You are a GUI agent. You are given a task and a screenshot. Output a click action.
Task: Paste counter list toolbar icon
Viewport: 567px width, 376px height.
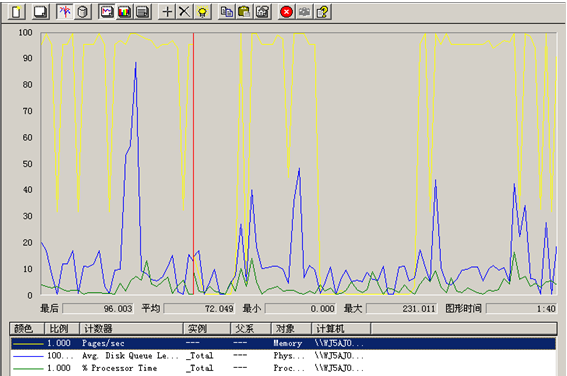(x=244, y=12)
